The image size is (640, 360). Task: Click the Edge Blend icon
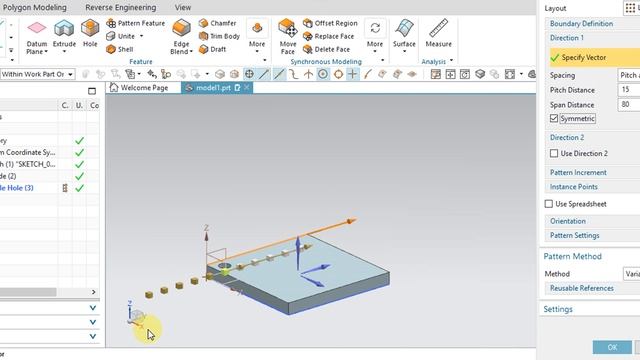(181, 29)
